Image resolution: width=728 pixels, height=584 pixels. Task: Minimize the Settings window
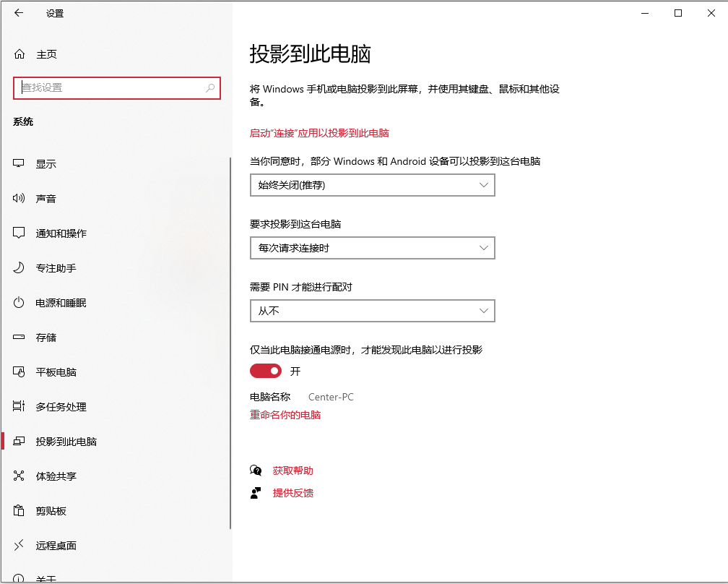click(x=645, y=13)
